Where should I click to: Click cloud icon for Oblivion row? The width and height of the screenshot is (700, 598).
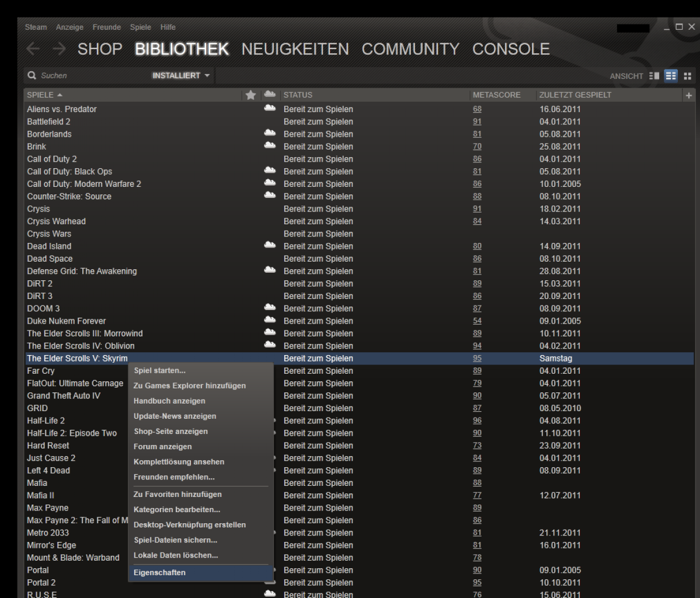(x=270, y=345)
